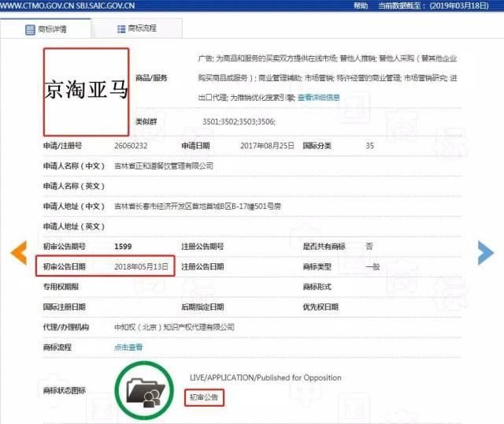
Task: Click 帮助 in the top bar
Action: pos(361,5)
